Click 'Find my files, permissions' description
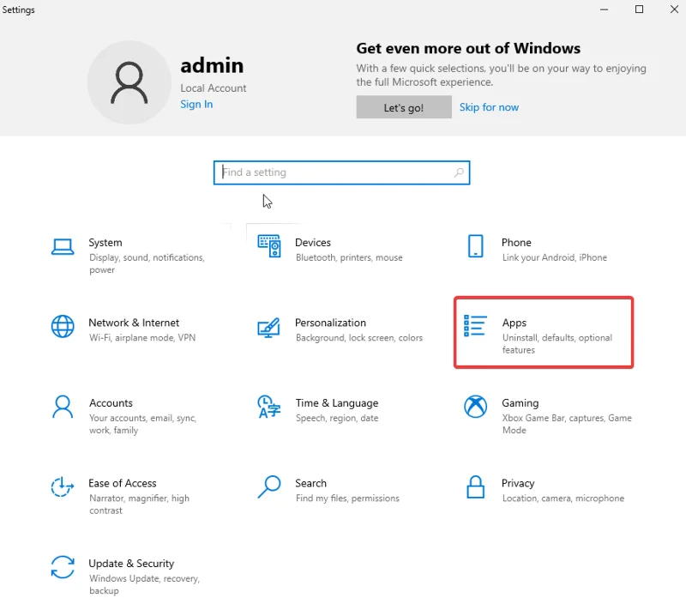This screenshot has width=686, height=616. [x=347, y=498]
